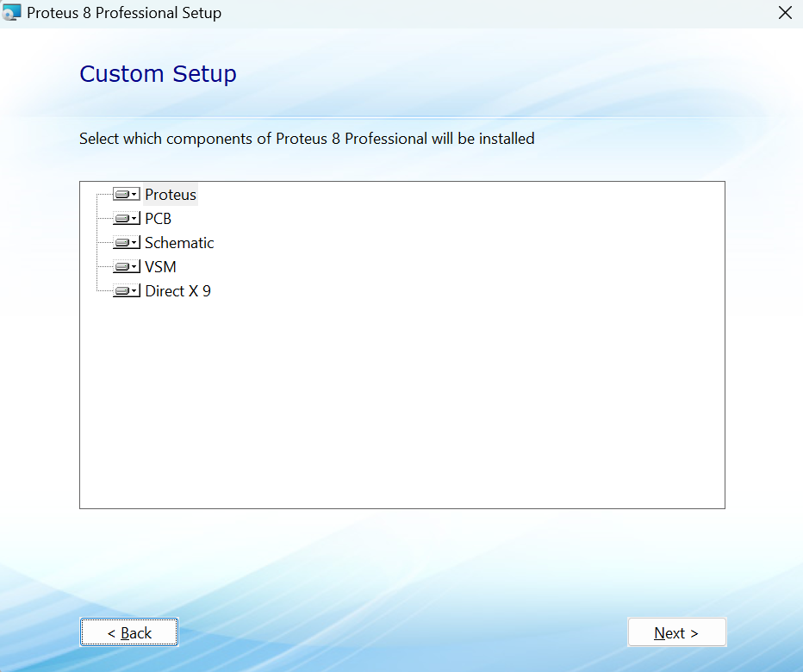Viewport: 803px width, 672px height.
Task: Go back with the Back button
Action: pos(129,632)
